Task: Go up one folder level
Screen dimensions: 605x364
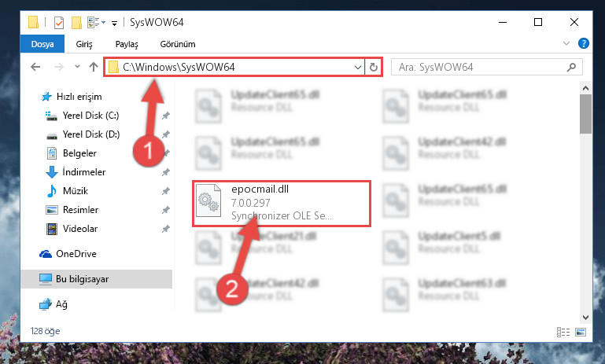Action: (x=94, y=67)
